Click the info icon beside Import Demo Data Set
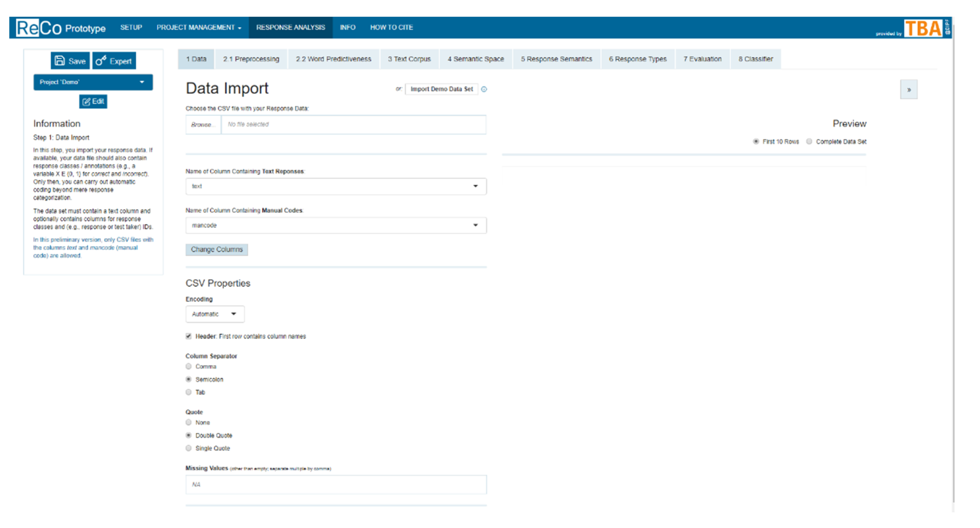This screenshot has height=528, width=980. point(484,89)
